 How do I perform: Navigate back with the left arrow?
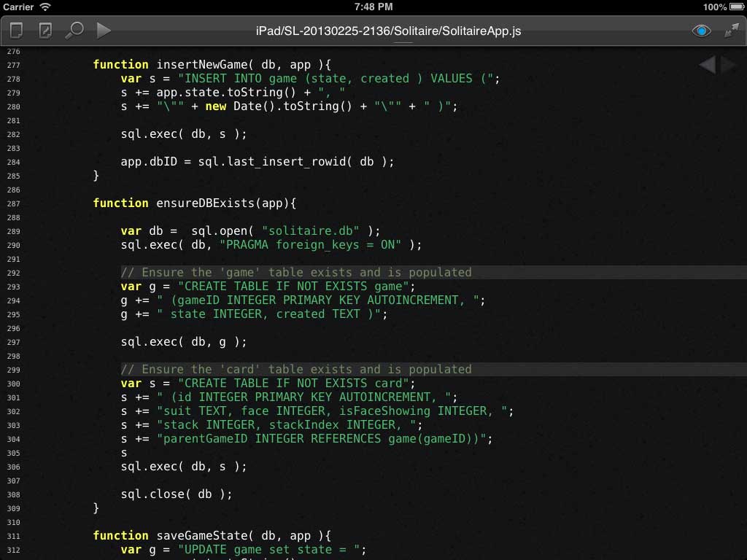[x=708, y=64]
